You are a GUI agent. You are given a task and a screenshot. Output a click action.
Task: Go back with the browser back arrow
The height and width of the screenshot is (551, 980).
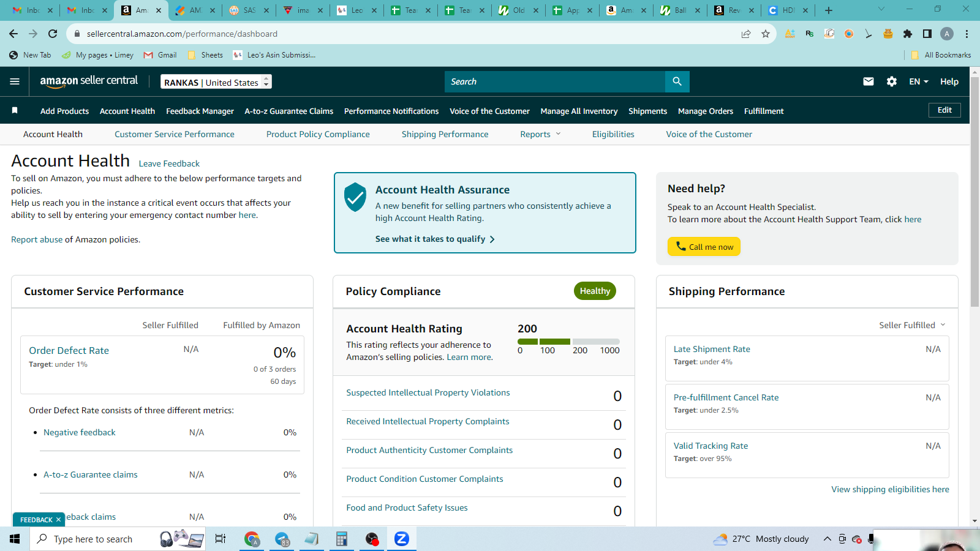(x=13, y=34)
